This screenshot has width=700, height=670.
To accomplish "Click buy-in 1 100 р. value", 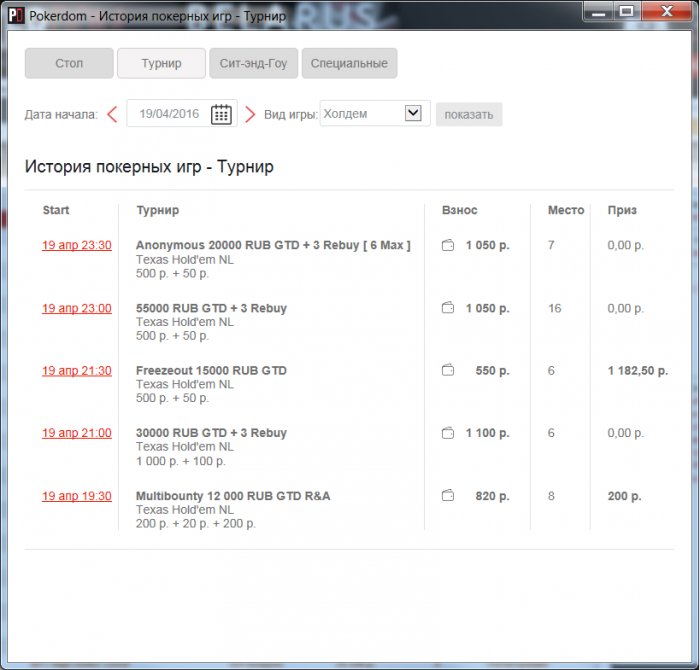I will (488, 433).
